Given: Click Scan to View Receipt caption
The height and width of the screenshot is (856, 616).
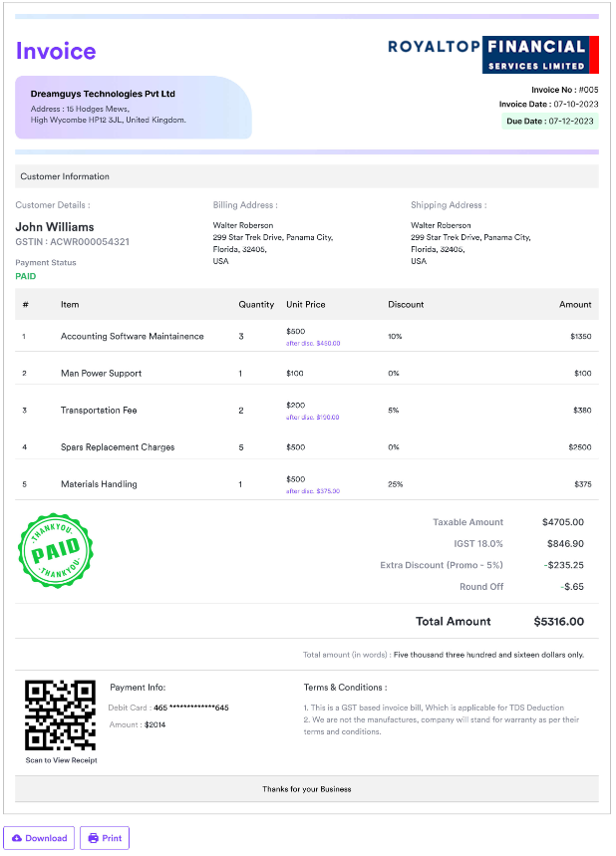Looking at the screenshot, I should [61, 760].
